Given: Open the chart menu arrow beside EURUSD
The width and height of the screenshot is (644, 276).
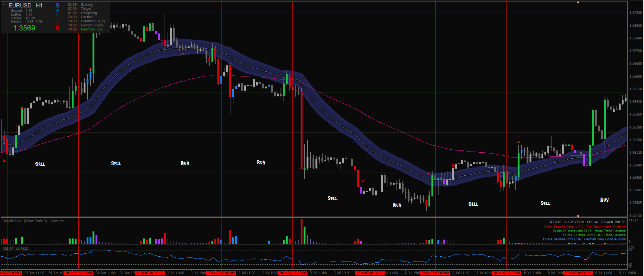Looking at the screenshot, I should click(4, 5).
